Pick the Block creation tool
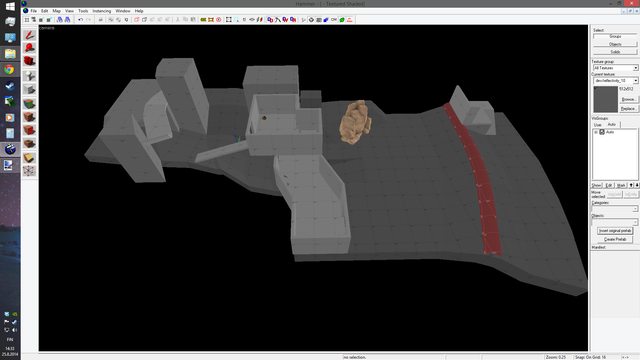640x360 pixels. click(29, 90)
